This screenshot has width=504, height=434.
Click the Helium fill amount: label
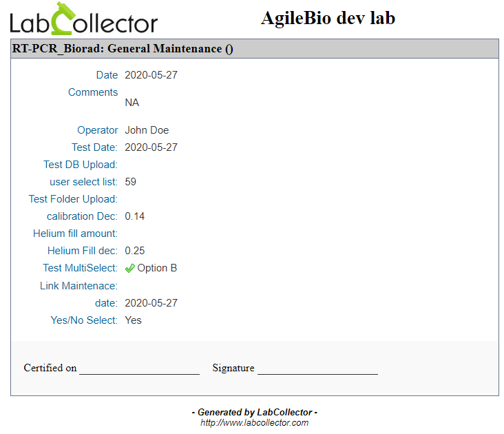click(x=75, y=234)
